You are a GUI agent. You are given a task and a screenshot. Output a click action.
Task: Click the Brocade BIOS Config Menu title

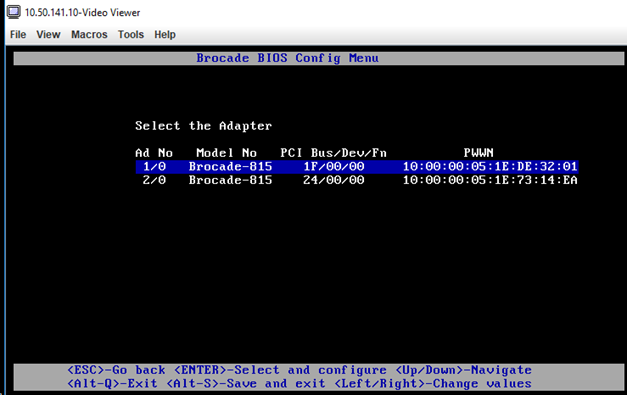tap(287, 58)
